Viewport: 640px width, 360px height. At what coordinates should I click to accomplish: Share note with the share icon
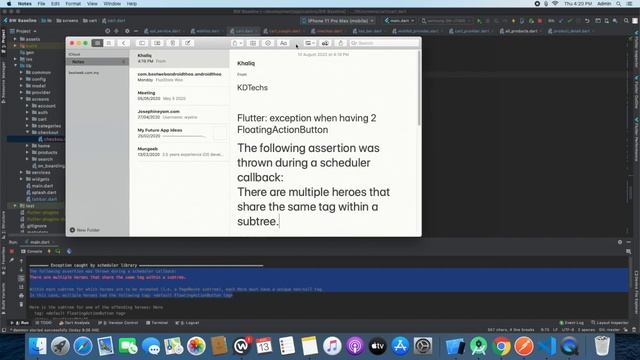(340, 43)
